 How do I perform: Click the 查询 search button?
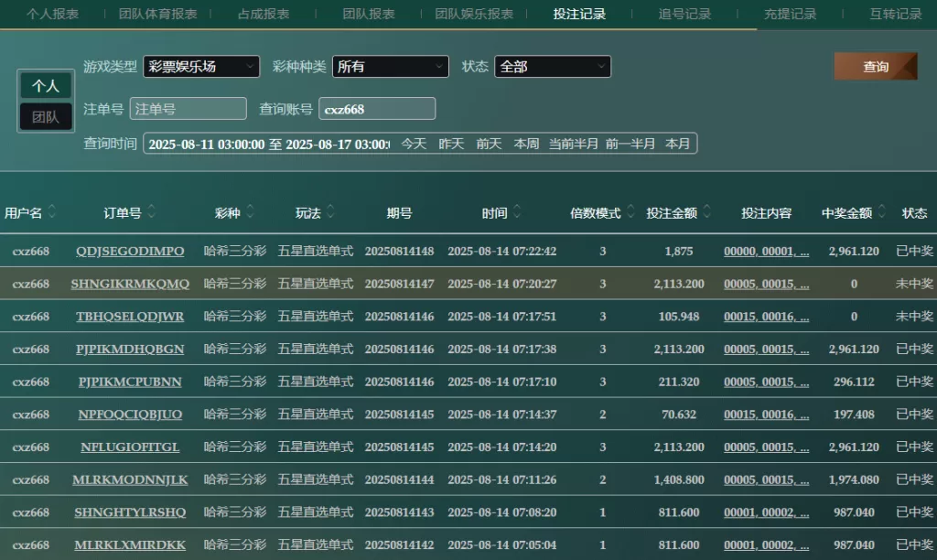coord(876,66)
